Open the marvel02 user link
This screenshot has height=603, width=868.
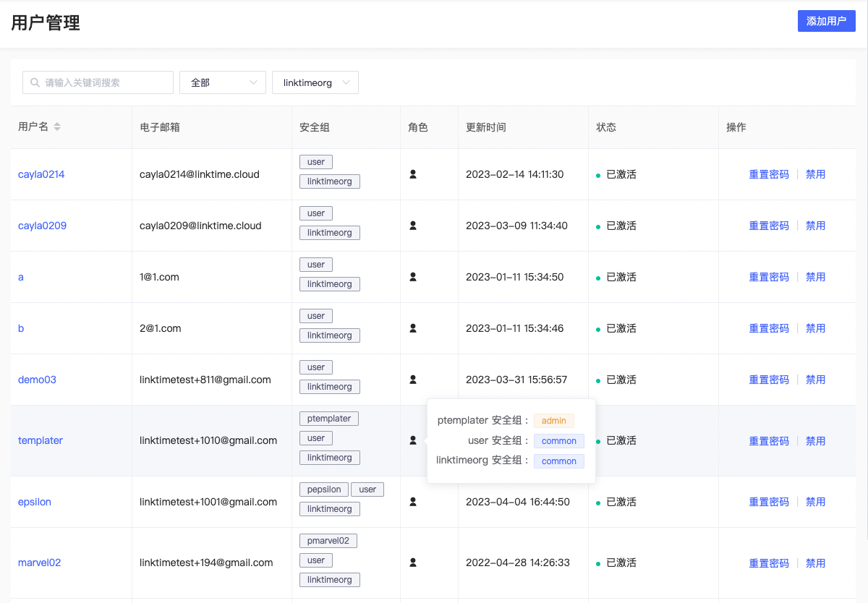click(39, 563)
